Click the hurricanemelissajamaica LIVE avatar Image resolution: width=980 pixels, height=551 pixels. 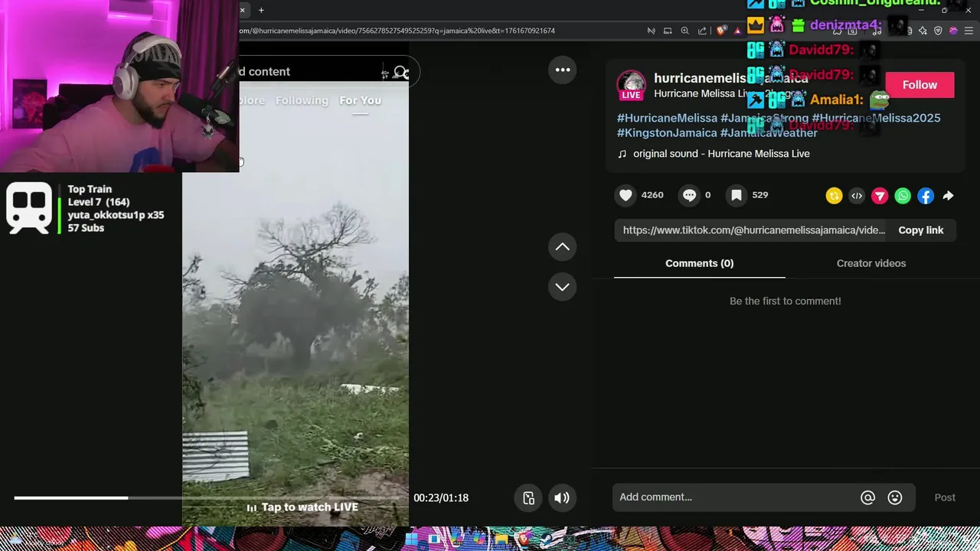tap(631, 85)
